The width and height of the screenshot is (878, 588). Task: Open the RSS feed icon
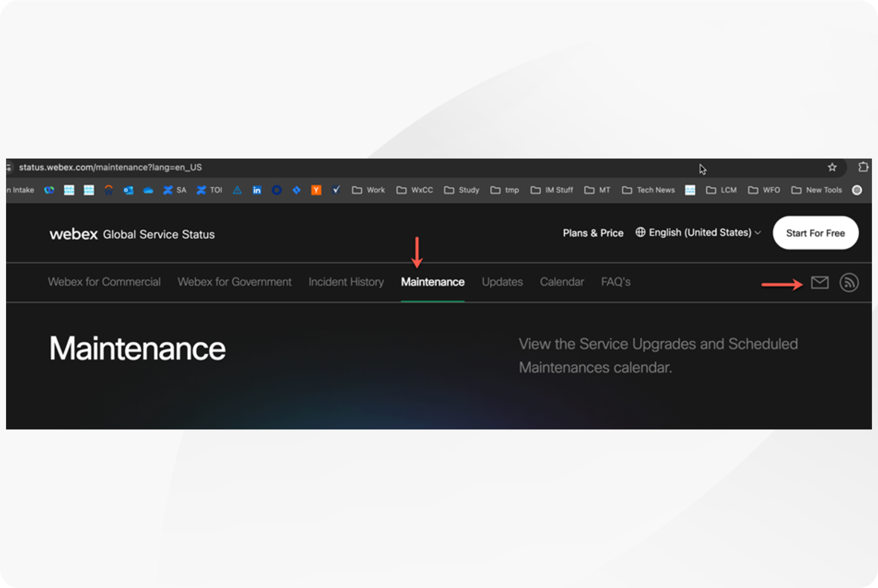pos(849,282)
